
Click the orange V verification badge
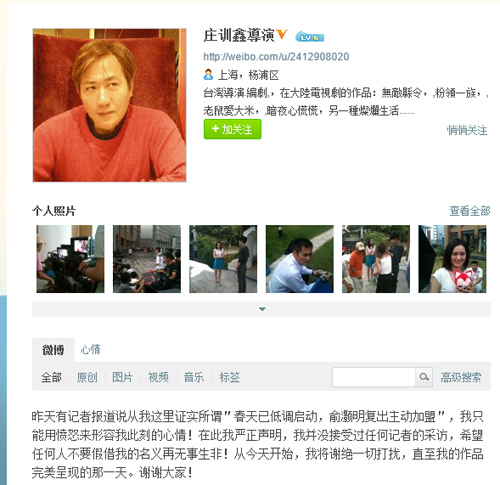(x=282, y=34)
